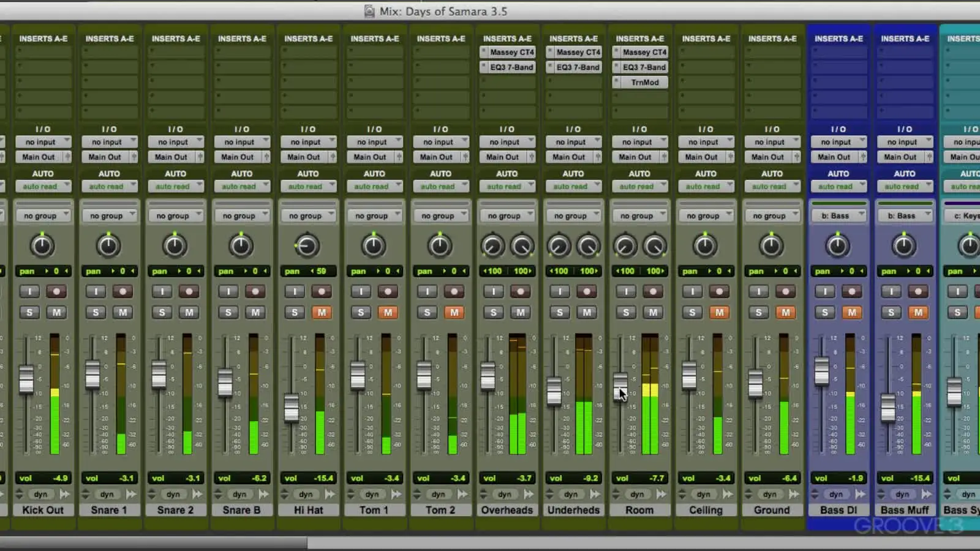Click left pan knob on Overheads track
Screen dimensions: 980x551
[x=492, y=246]
